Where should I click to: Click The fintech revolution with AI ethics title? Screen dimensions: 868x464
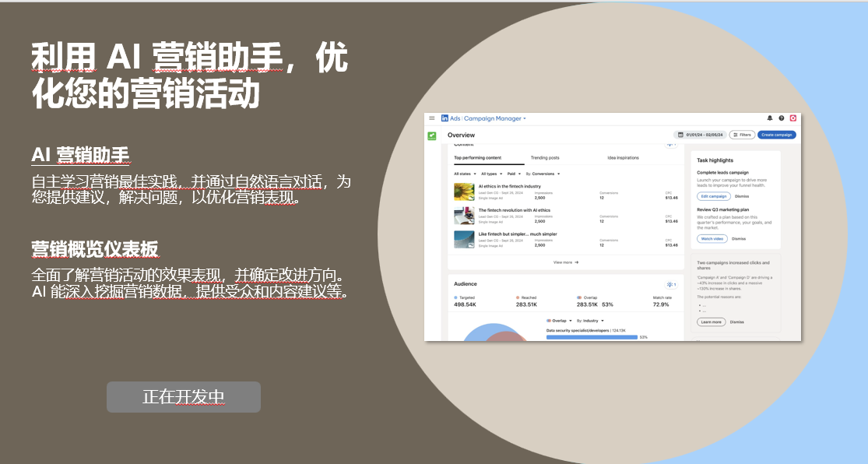515,210
